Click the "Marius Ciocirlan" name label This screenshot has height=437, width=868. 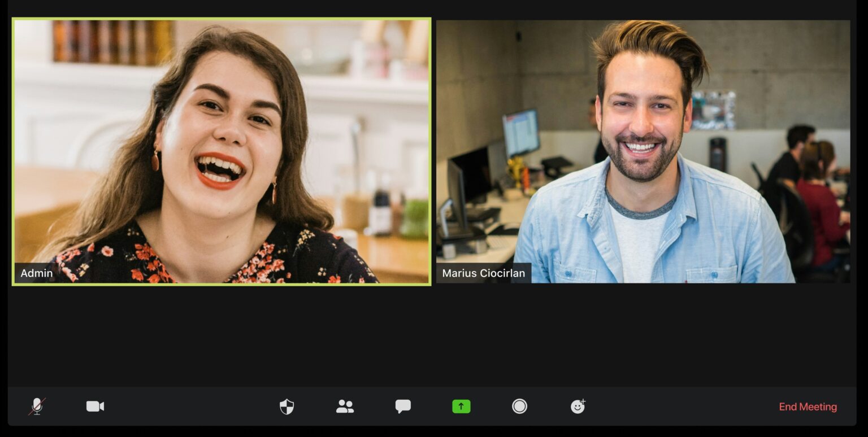coord(483,273)
